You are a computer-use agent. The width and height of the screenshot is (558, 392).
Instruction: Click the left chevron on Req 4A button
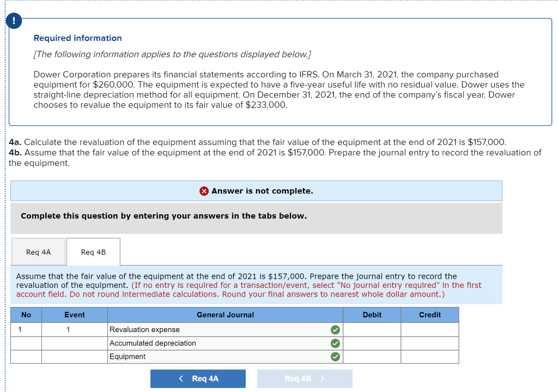(180, 378)
